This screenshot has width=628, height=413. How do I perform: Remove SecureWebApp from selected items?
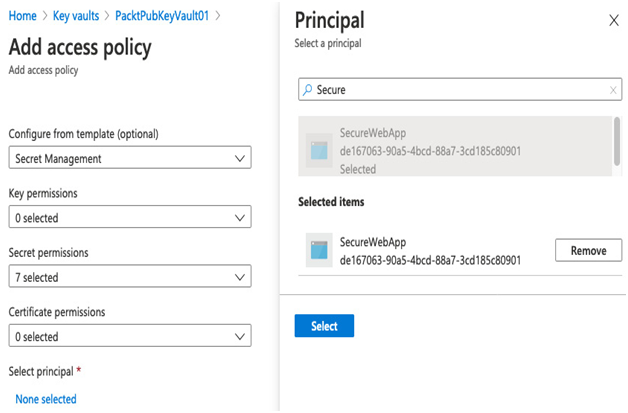(x=588, y=250)
